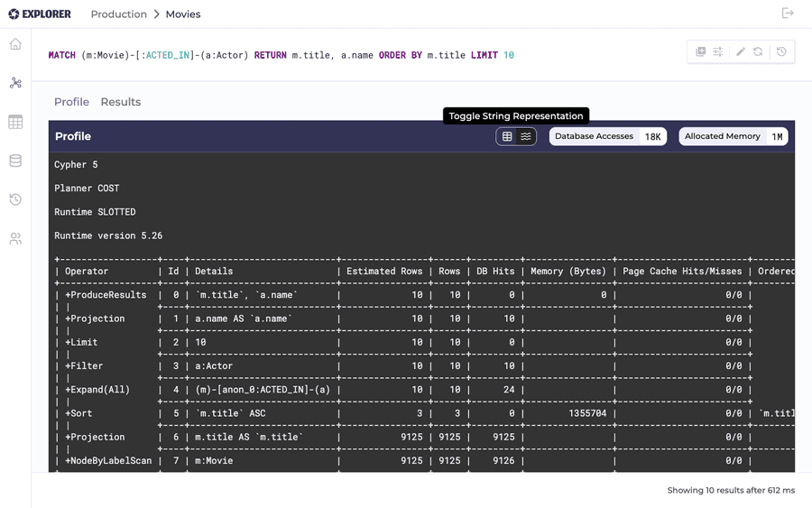Click the '(m)-[anon_0:ACTED_IN]-(a)' detail
Screen dimensions: 812x508
(263, 390)
